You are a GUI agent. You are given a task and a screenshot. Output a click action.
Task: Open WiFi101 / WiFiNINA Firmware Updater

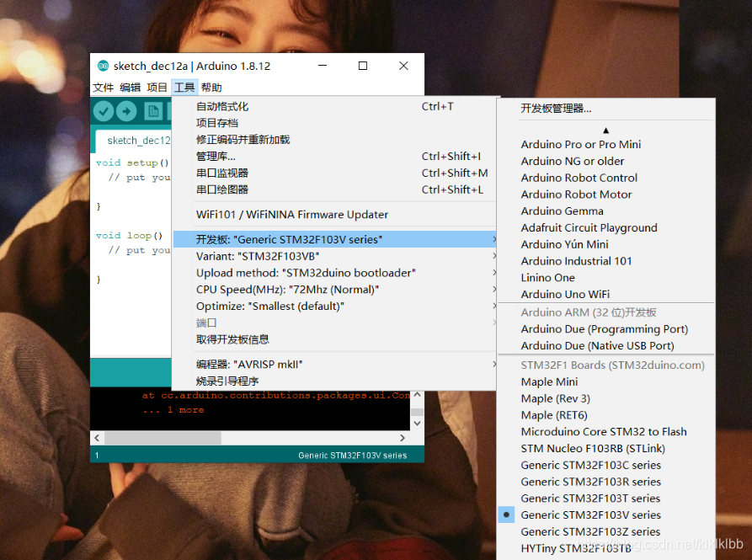334,214
